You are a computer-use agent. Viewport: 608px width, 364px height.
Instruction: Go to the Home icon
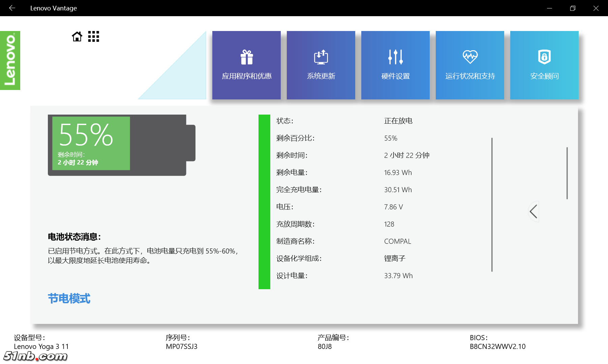click(x=77, y=36)
